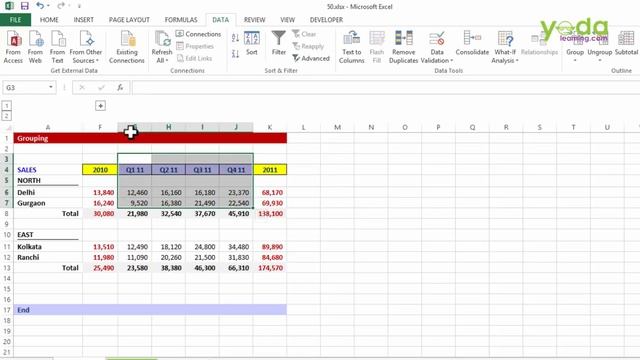Click outline level 1 button

point(7,105)
